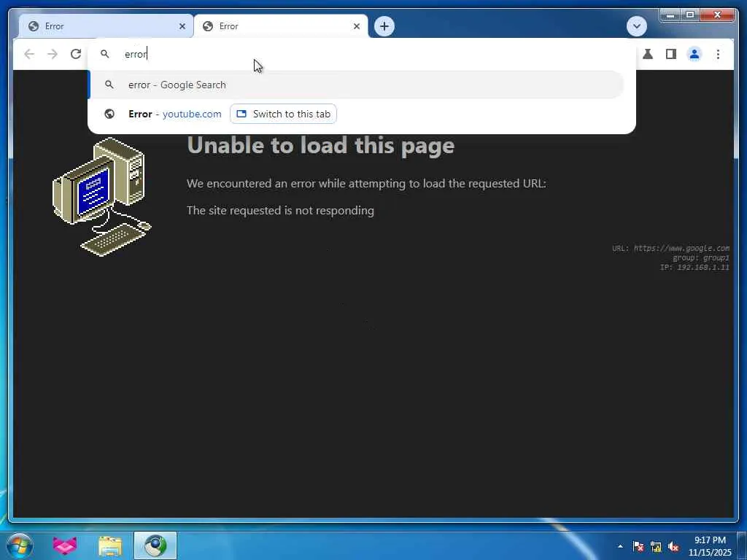The height and width of the screenshot is (560, 747).
Task: Choose the "error - Google Search" suggestion
Action: 356,85
